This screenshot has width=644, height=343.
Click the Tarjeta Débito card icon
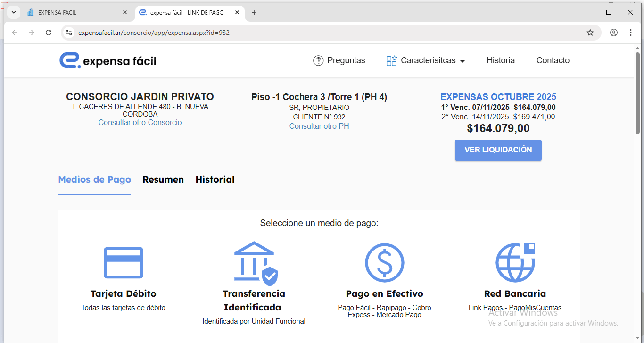(123, 262)
